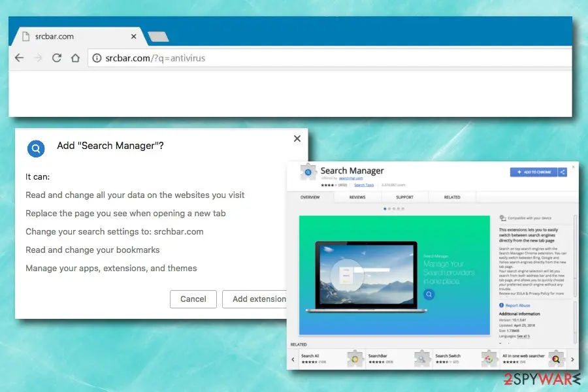The image size is (588, 392).
Task: Click 'Replace the page you see' permission line
Action: 125,213
